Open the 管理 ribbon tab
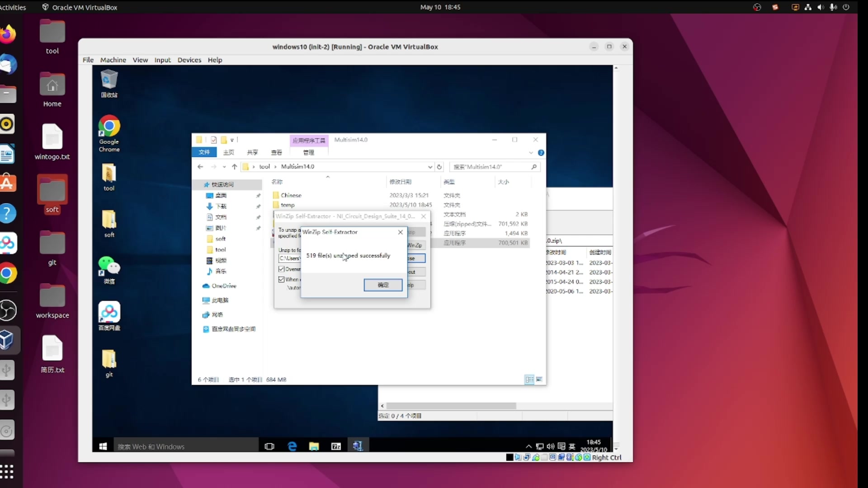868x488 pixels. click(309, 152)
